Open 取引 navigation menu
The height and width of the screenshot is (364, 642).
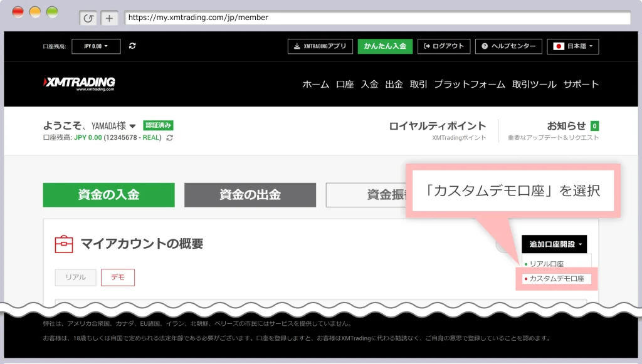(418, 84)
